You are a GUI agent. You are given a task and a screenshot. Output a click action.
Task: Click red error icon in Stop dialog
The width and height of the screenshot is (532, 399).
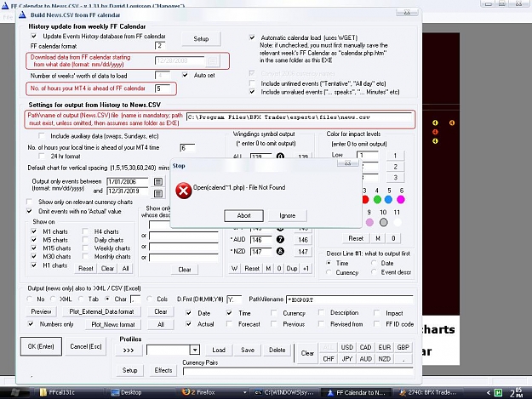[184, 191]
